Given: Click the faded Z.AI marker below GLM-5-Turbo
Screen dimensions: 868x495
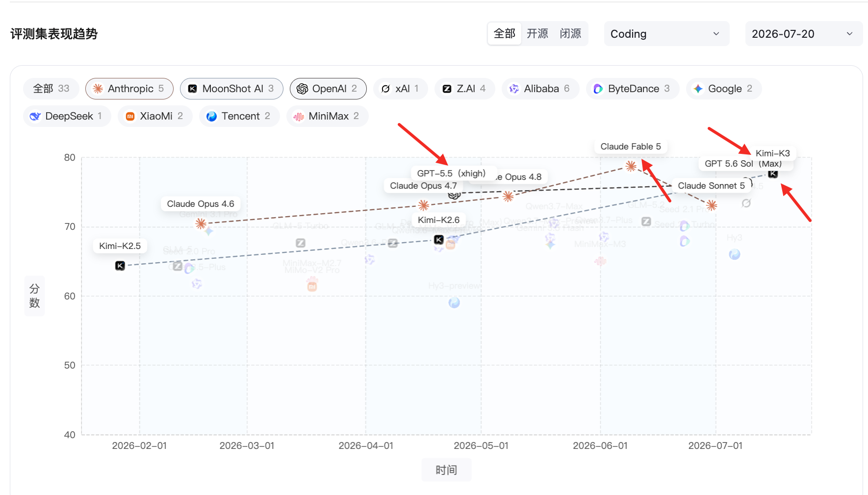Looking at the screenshot, I should [301, 243].
